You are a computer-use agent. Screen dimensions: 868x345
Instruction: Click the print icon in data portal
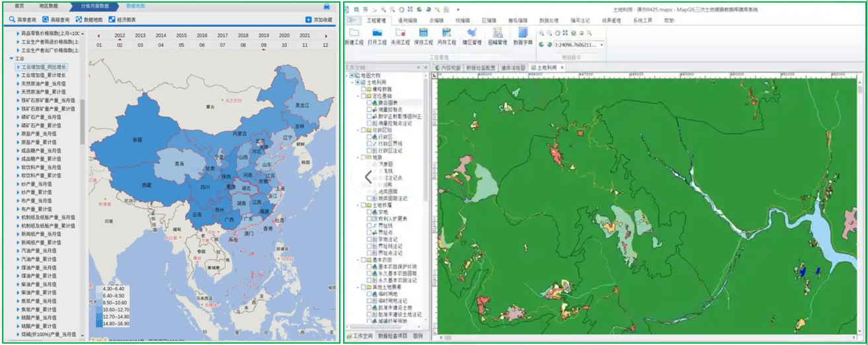tap(327, 6)
